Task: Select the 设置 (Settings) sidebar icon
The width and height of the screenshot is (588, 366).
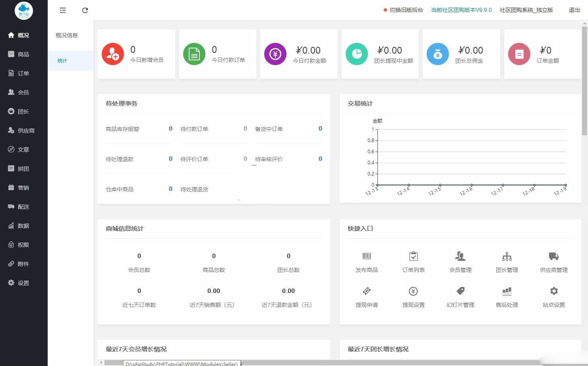Action: [23, 283]
